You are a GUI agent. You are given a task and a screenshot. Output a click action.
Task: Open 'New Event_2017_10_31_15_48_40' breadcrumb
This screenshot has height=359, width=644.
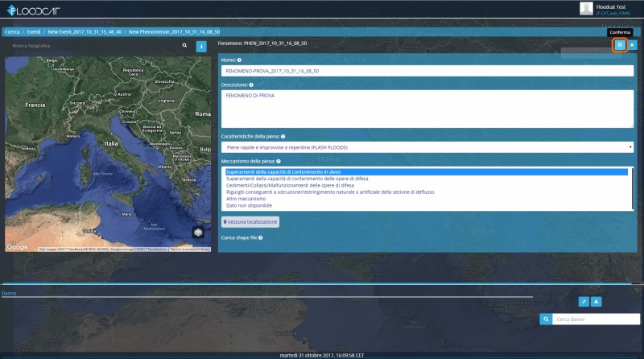coord(85,31)
